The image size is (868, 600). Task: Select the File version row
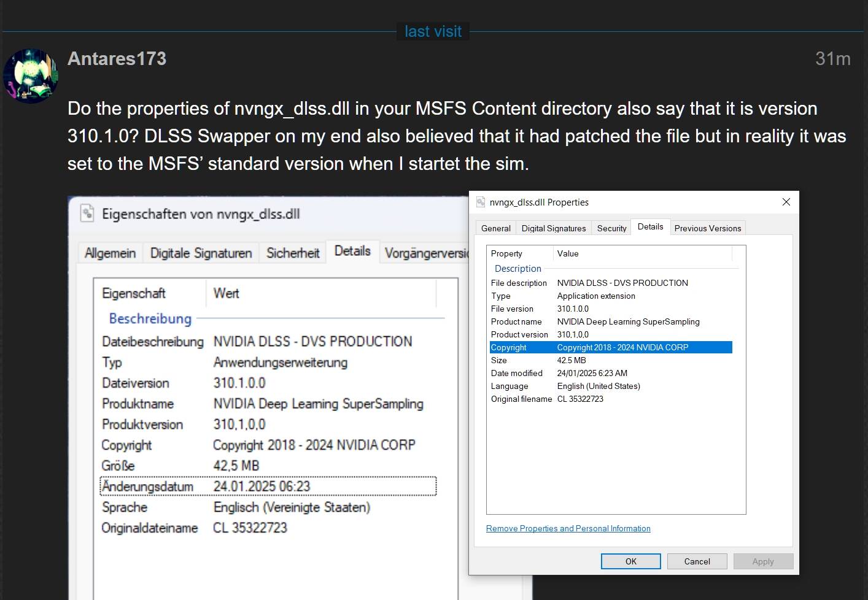point(611,309)
